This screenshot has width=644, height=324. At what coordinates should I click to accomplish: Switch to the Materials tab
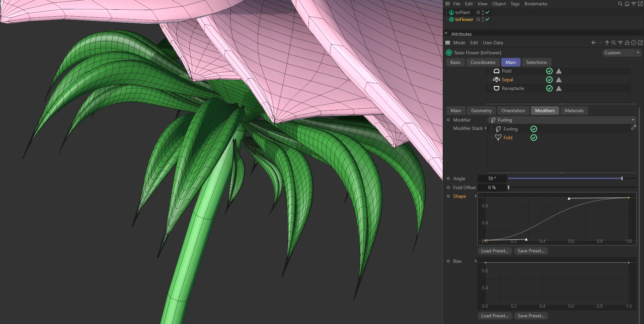tap(574, 110)
